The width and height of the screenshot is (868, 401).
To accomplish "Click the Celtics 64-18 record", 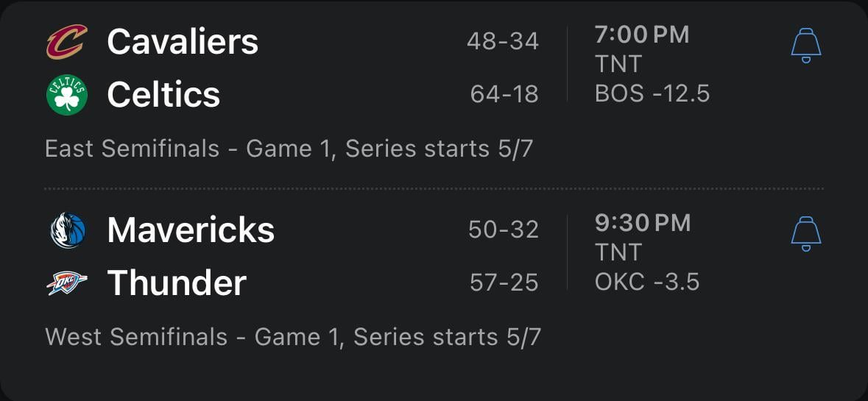I will tap(504, 94).
